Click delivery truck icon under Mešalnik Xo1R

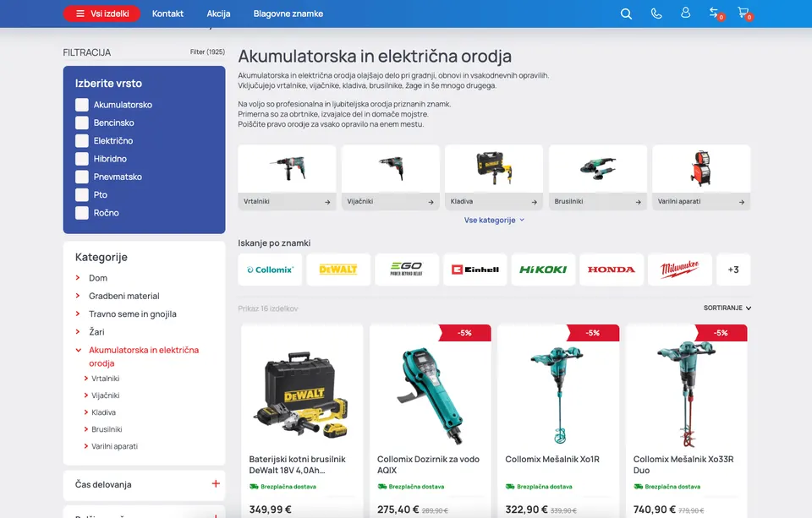point(509,487)
